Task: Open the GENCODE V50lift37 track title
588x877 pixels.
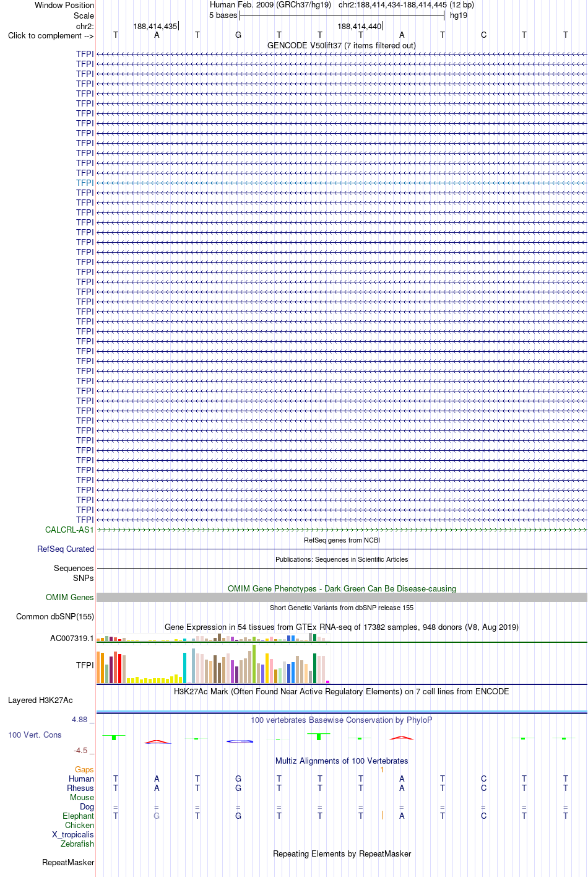Action: pyautogui.click(x=342, y=45)
